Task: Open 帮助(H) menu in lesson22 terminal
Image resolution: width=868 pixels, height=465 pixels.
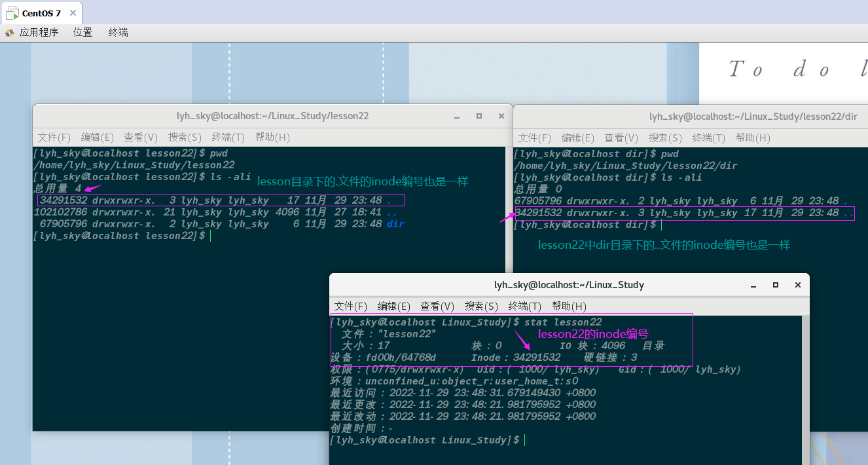Action: (272, 138)
